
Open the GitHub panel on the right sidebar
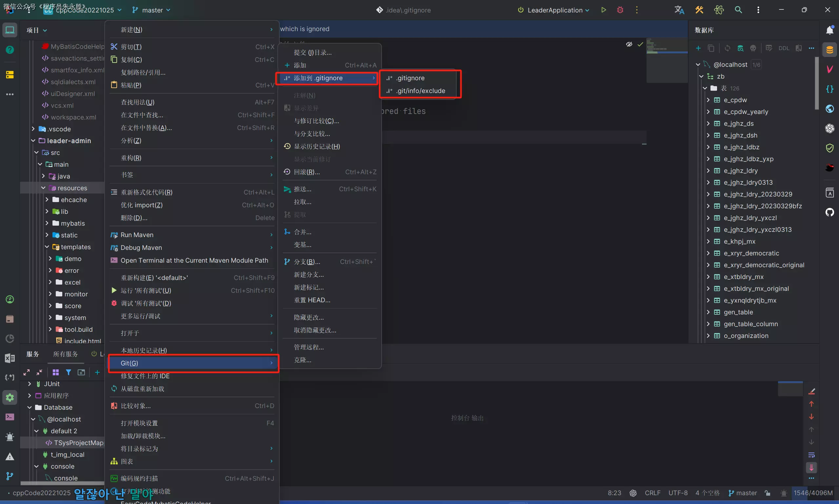[x=829, y=212]
